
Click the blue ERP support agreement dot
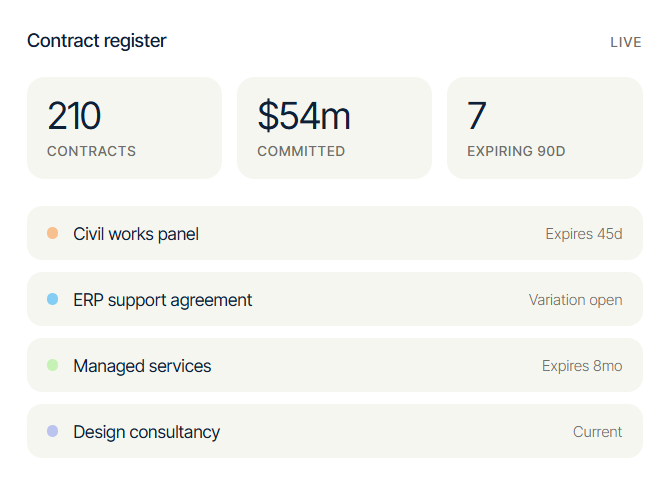53,299
